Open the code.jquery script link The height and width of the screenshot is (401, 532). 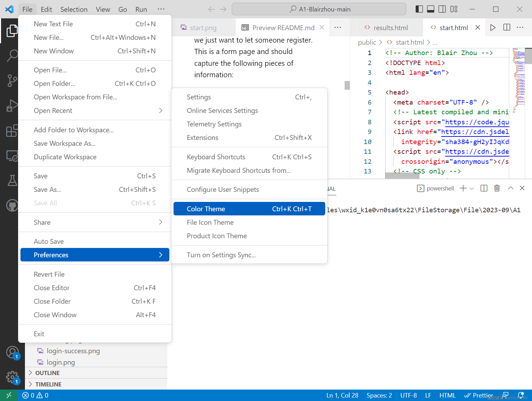coord(477,122)
